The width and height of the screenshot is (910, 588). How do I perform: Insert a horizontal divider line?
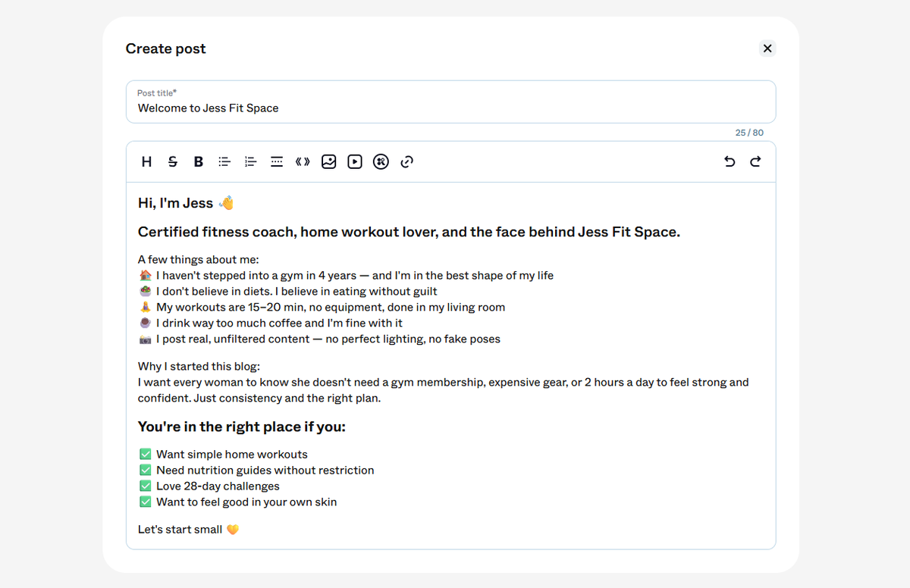click(277, 161)
